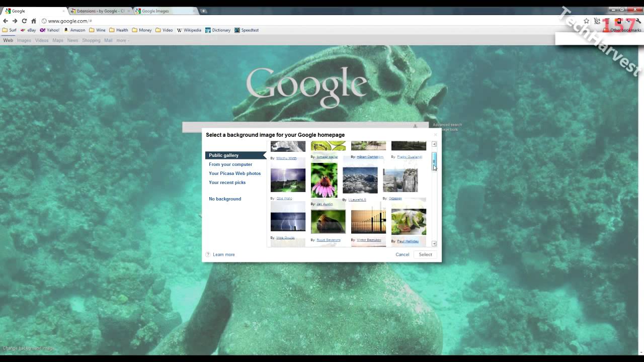Click the address bar showing www.google.com
644x362 pixels.
tap(309, 21)
